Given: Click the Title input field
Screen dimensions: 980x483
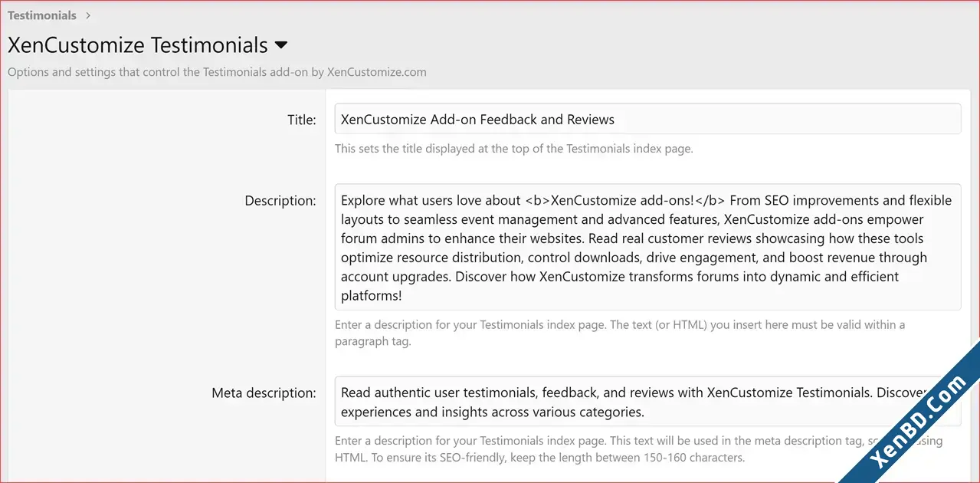Looking at the screenshot, I should coord(647,119).
